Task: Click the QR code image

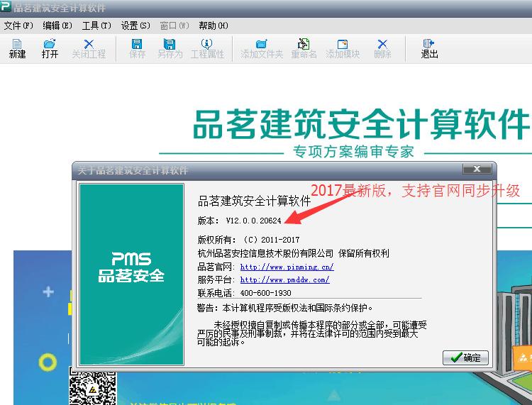Action: (92, 387)
